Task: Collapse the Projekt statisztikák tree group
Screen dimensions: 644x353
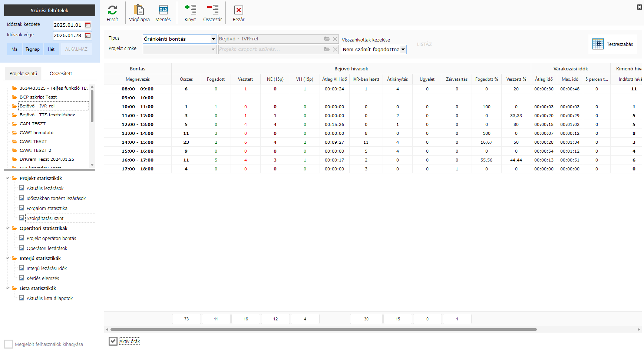Action: pyautogui.click(x=7, y=178)
